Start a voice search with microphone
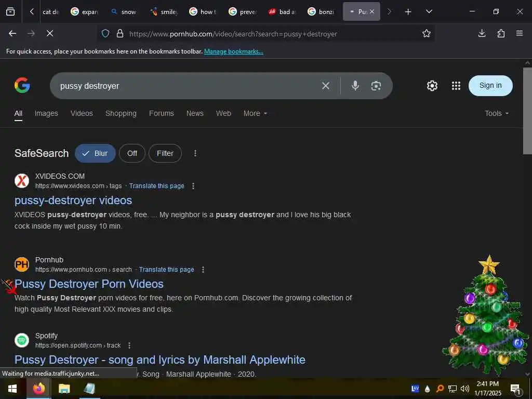This screenshot has height=399, width=532. tap(355, 86)
